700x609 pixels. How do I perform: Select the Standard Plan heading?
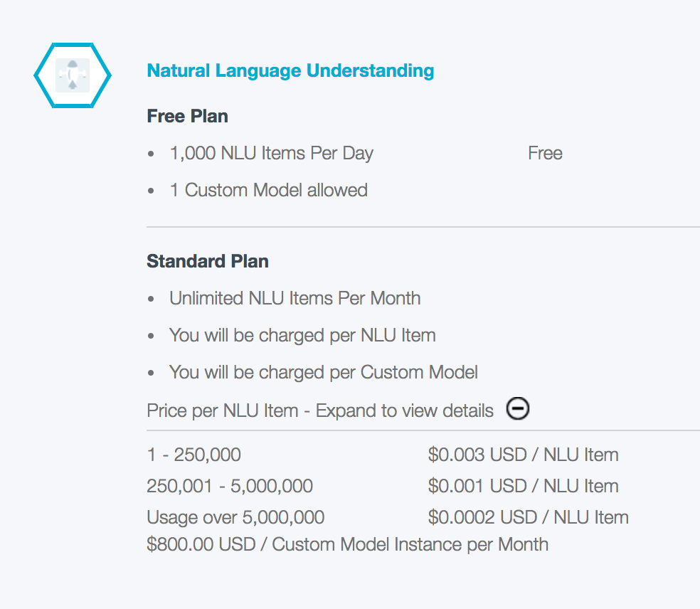coord(208,261)
